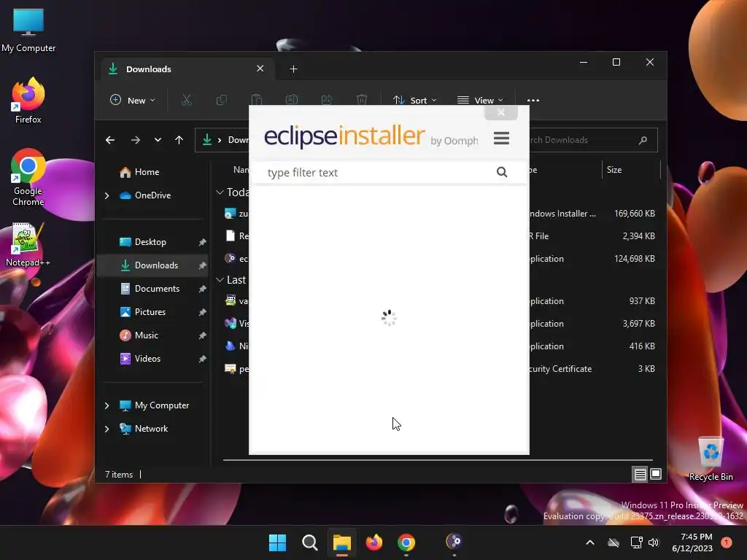Viewport: 747px width, 560px height.
Task: Close the Eclipse Installer dialog
Action: point(500,112)
